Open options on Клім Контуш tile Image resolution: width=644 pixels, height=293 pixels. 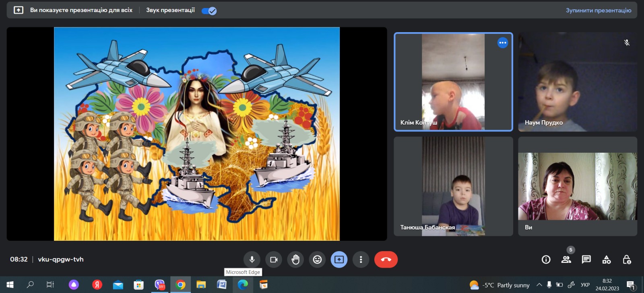click(503, 43)
